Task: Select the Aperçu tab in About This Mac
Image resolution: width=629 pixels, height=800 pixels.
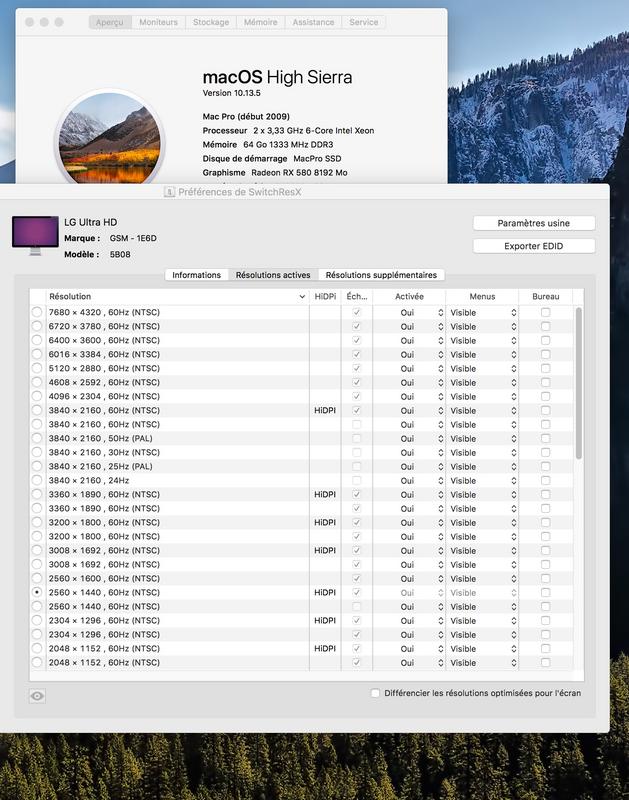Action: pyautogui.click(x=110, y=22)
